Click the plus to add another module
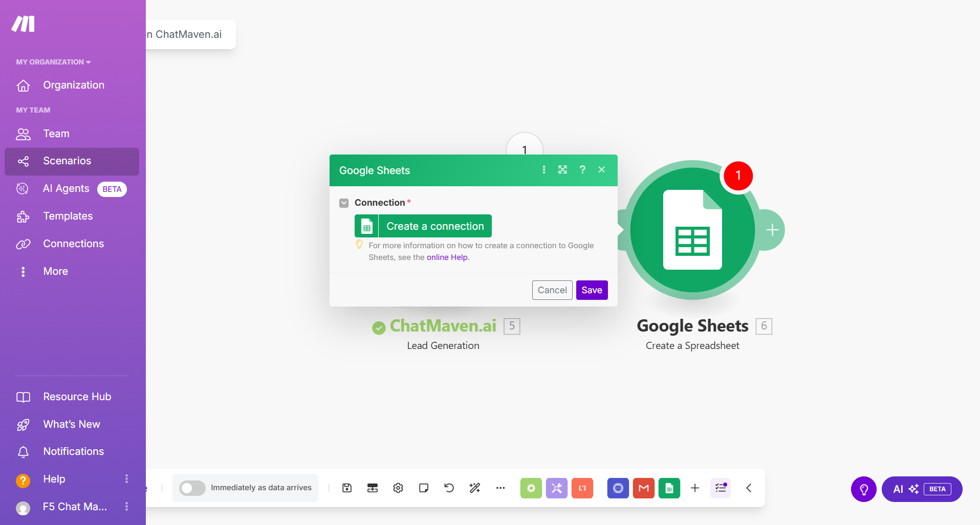Screen dimensions: 980x525 click(x=772, y=230)
